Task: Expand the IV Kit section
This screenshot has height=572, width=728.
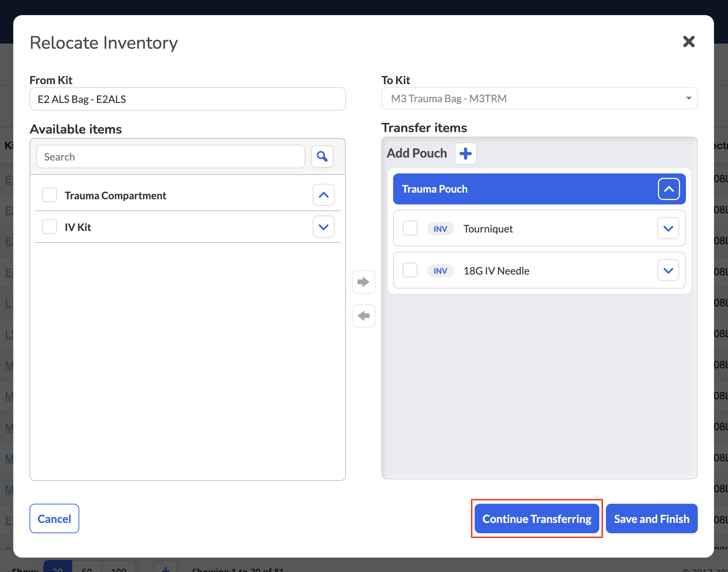Action: click(x=323, y=227)
